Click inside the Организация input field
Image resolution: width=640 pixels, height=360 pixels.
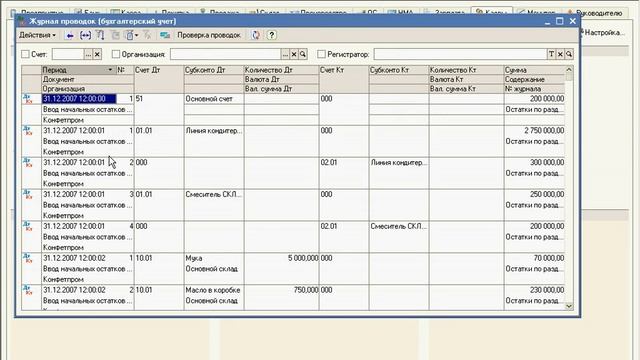(x=226, y=54)
